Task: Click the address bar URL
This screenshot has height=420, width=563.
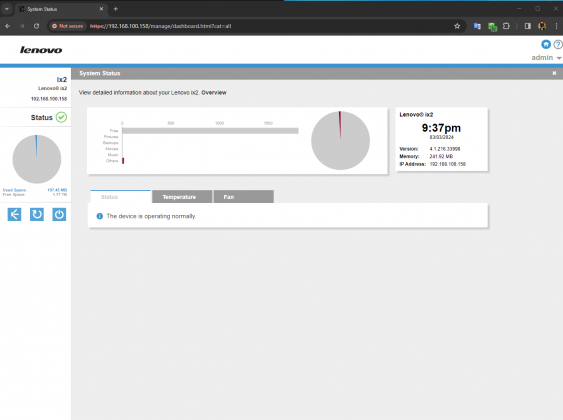Action: [160, 26]
